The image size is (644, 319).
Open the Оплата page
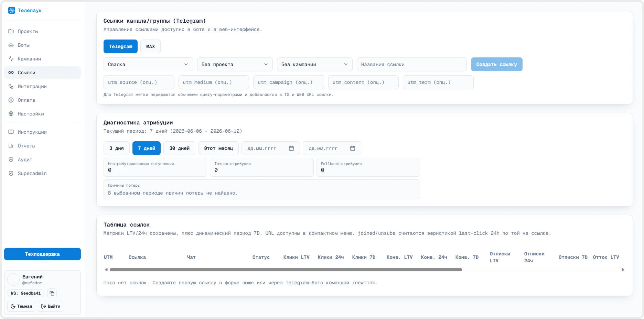42,100
